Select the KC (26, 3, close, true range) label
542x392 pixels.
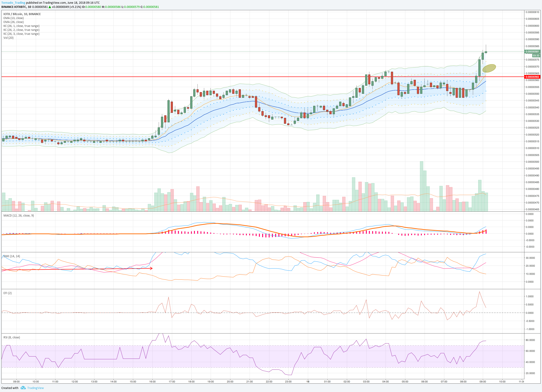[x=21, y=34]
